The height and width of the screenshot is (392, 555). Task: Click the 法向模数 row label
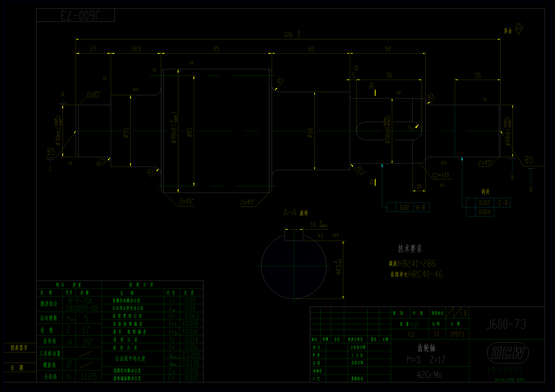coord(49,318)
